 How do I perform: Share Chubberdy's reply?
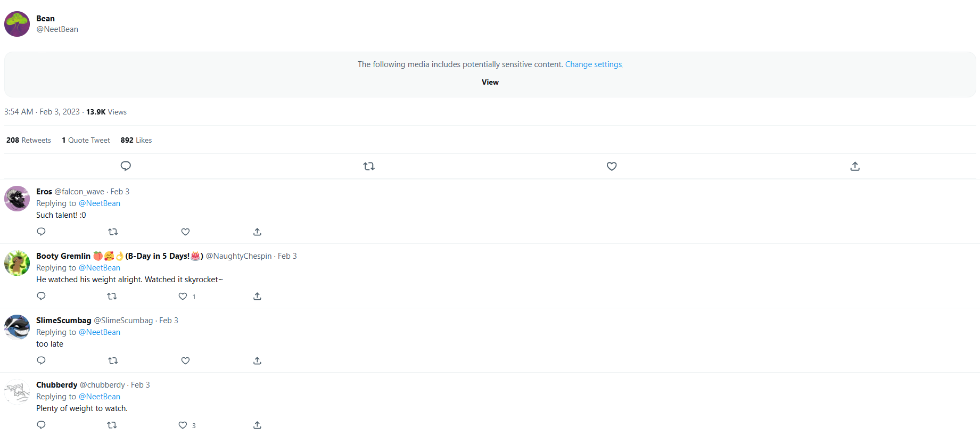tap(257, 425)
